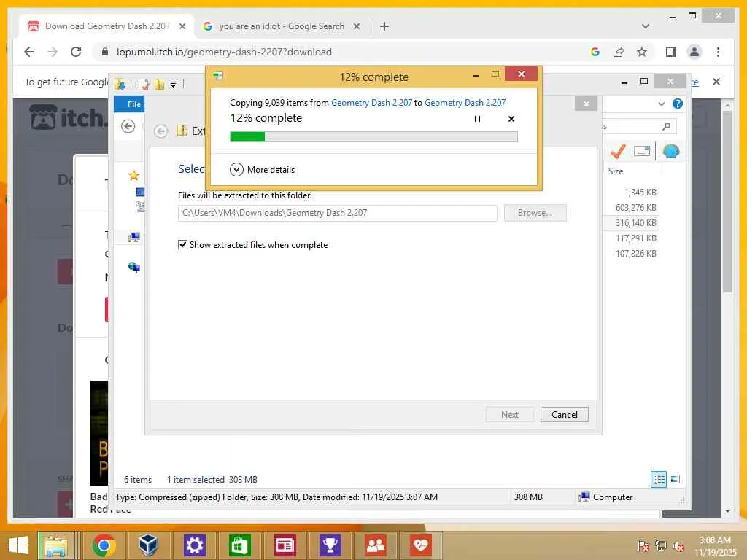Cancel the extract wizard

(565, 415)
